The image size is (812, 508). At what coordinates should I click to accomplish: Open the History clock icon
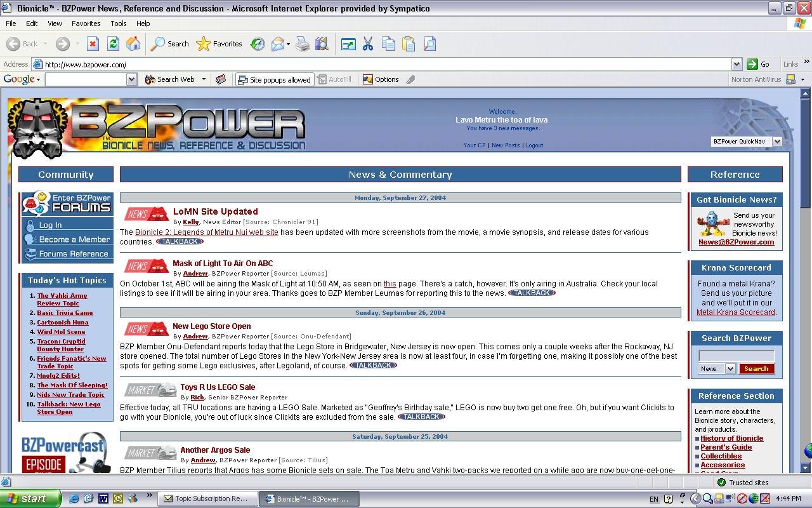(257, 44)
